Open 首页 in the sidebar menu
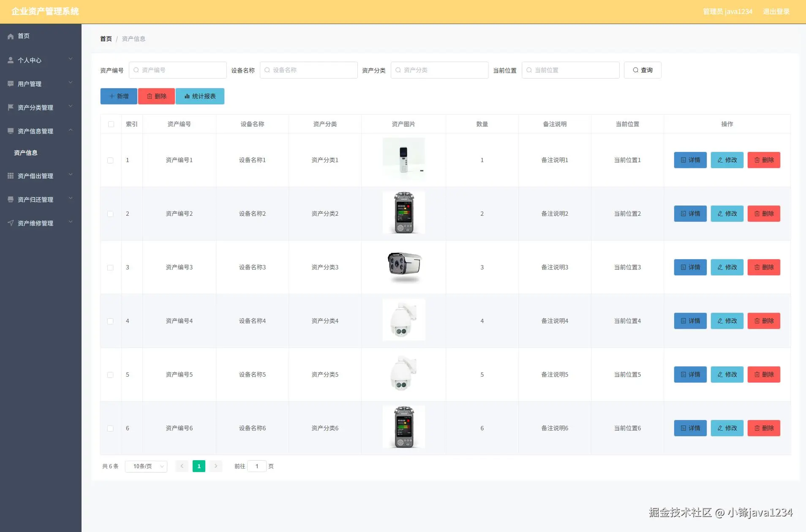The height and width of the screenshot is (532, 806). tap(41, 36)
